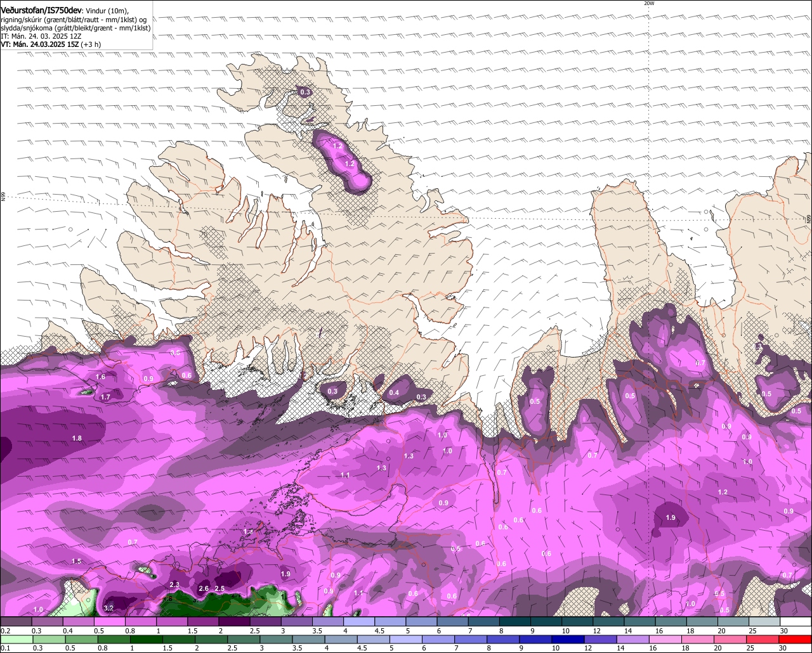The image size is (812, 653).
Task: Click the IT: Mán. 24. 03. 2025 12Z line
Action: click(x=41, y=36)
